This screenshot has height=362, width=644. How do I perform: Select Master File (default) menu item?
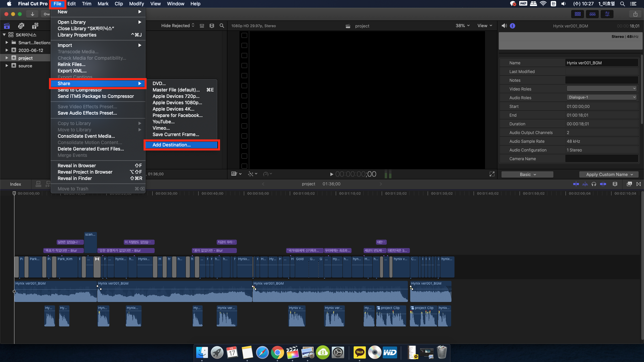click(x=176, y=90)
